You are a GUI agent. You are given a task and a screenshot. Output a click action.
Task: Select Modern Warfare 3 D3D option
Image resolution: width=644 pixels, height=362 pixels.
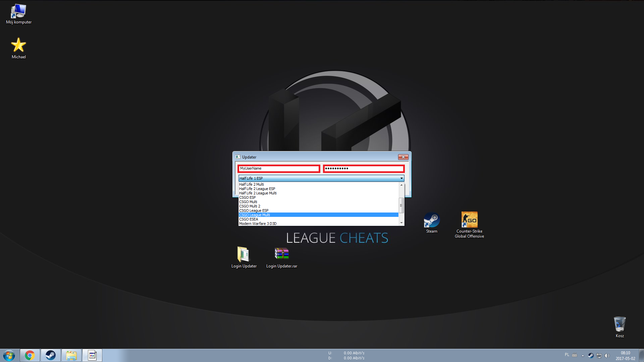click(318, 224)
